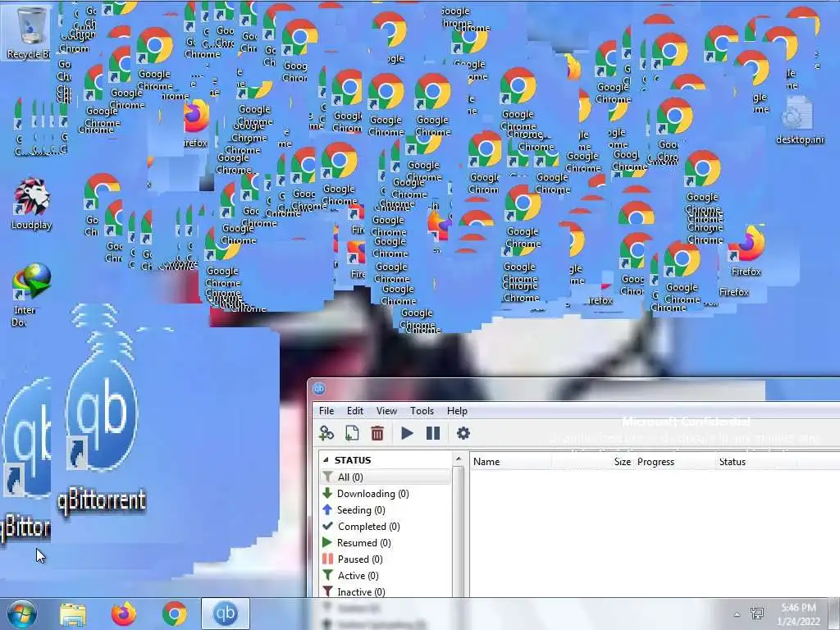Select the Loudplay desktop icon

(32, 204)
